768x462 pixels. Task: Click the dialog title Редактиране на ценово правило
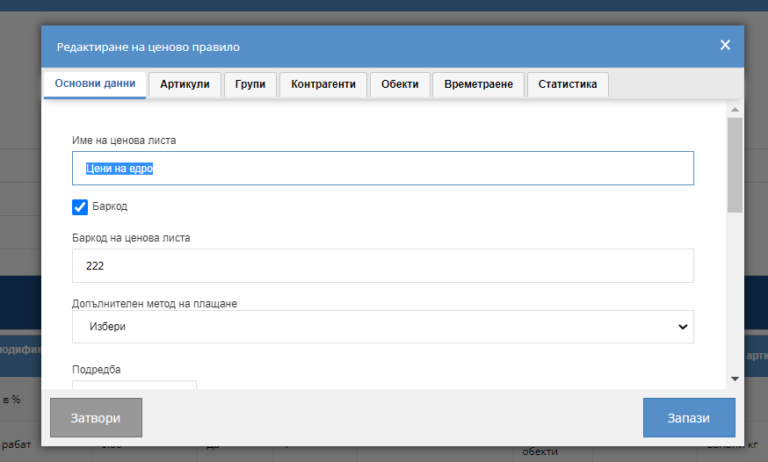point(148,47)
